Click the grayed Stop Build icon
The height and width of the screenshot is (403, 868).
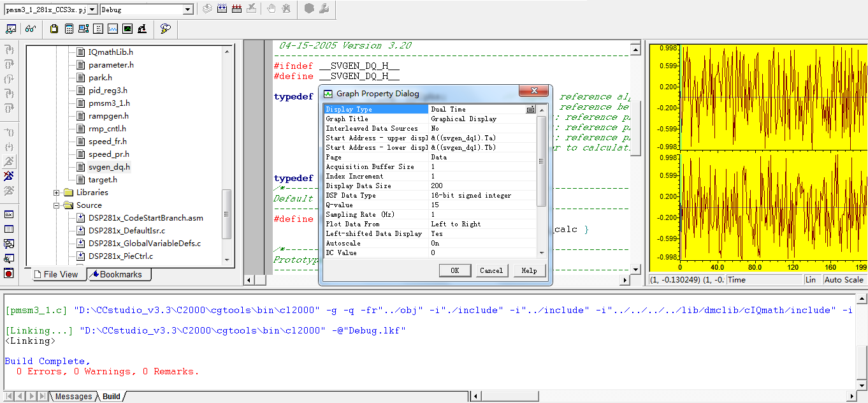tap(251, 9)
